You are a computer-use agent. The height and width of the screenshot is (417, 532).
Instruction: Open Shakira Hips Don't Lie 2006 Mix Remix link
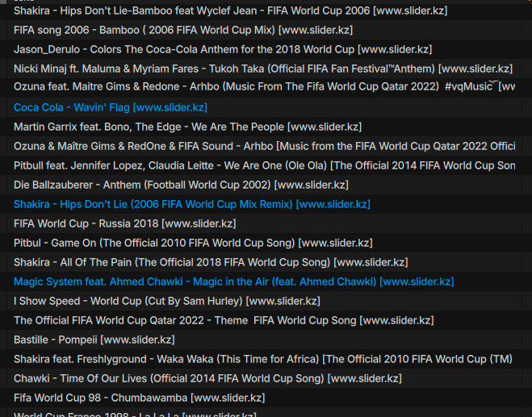click(191, 204)
